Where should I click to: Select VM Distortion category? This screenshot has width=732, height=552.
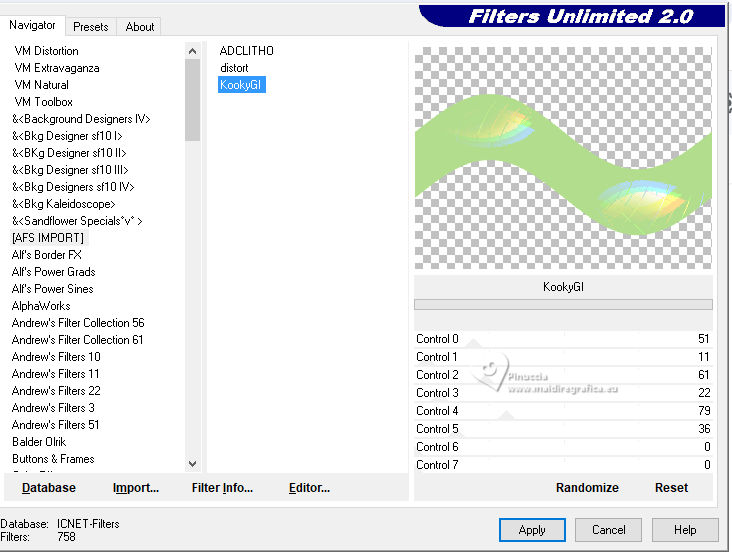[x=46, y=50]
